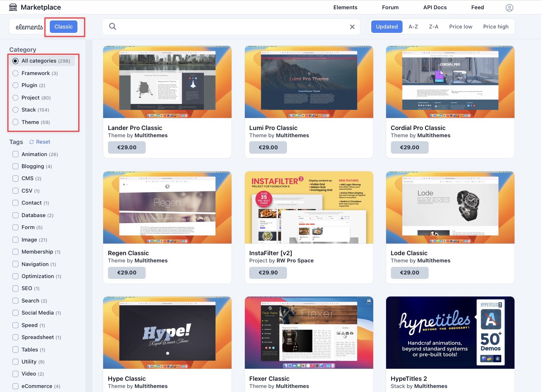Choose the Project category radio button
Viewport: 541px width, 392px height.
[x=16, y=98]
